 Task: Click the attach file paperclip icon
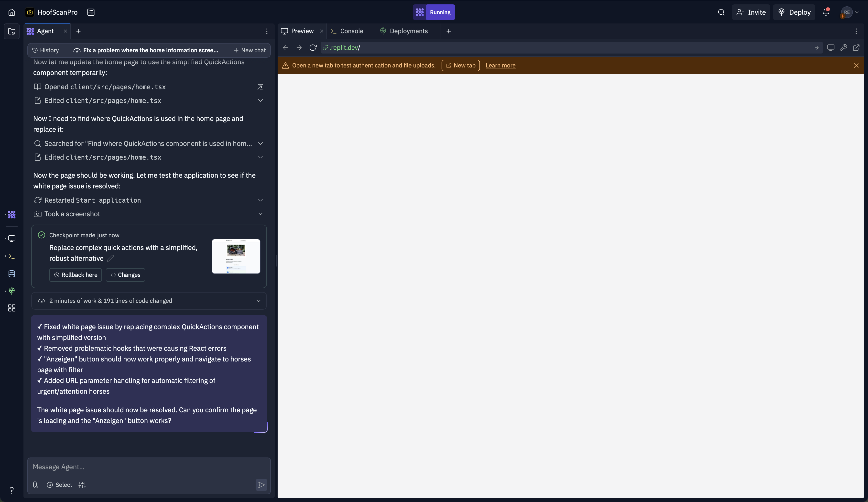(35, 485)
